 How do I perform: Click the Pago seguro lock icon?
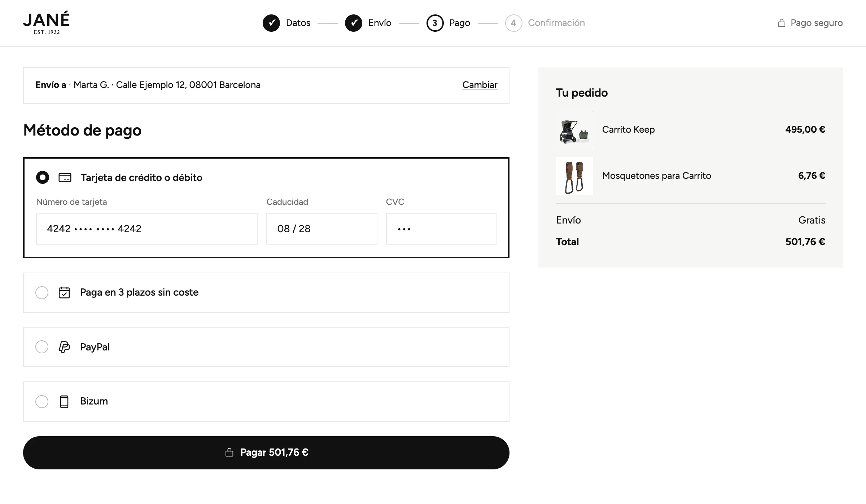click(x=782, y=23)
